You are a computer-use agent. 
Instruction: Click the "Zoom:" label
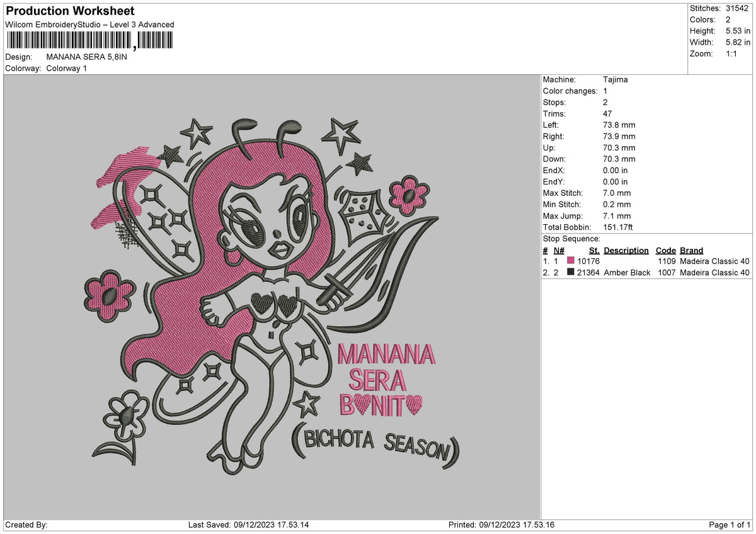click(x=701, y=54)
